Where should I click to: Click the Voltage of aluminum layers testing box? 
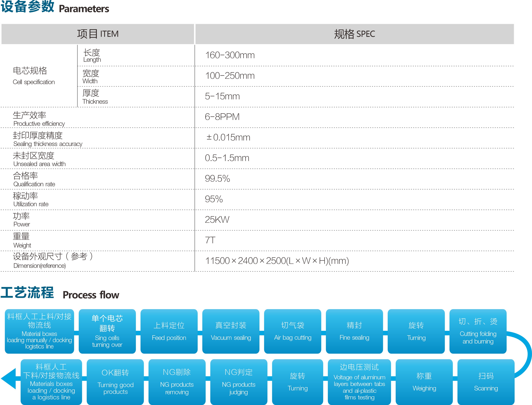click(359, 382)
